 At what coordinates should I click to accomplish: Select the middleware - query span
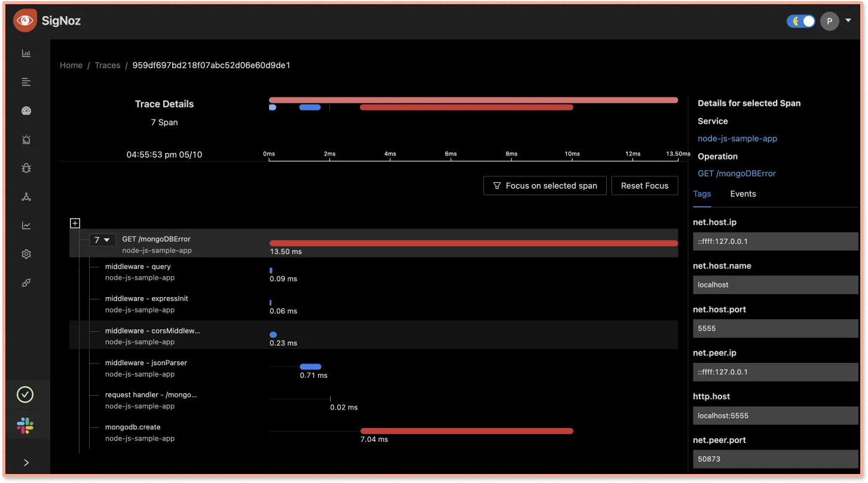click(138, 267)
